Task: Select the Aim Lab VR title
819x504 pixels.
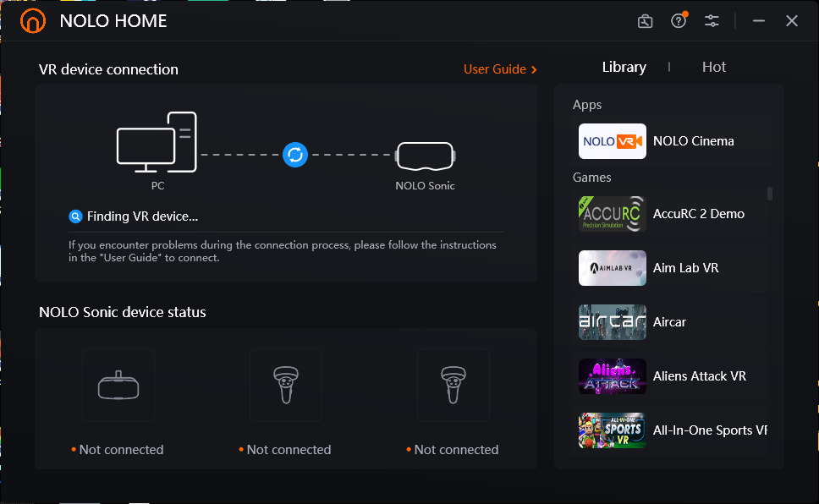Action: point(686,268)
